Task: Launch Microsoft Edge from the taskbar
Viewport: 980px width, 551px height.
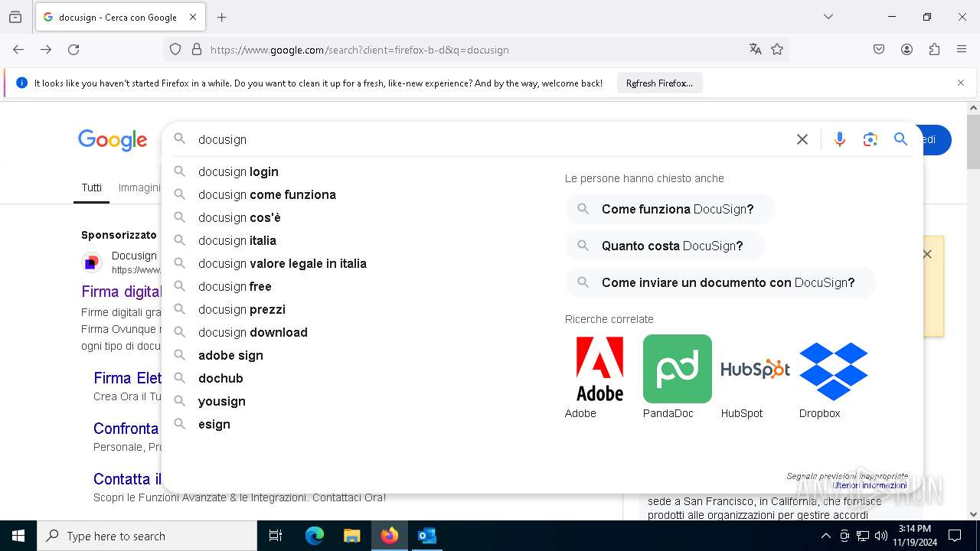Action: [315, 536]
